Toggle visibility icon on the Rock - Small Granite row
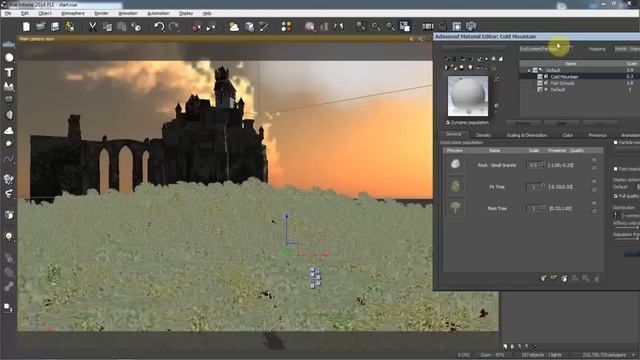This screenshot has width=640, height=360. pos(594,160)
